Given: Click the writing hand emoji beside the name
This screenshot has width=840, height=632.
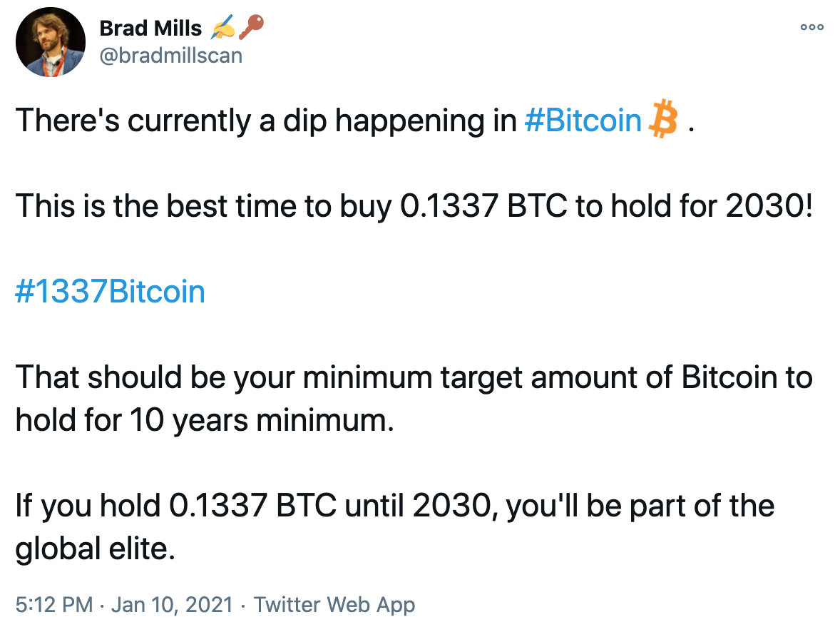Looking at the screenshot, I should (222, 29).
